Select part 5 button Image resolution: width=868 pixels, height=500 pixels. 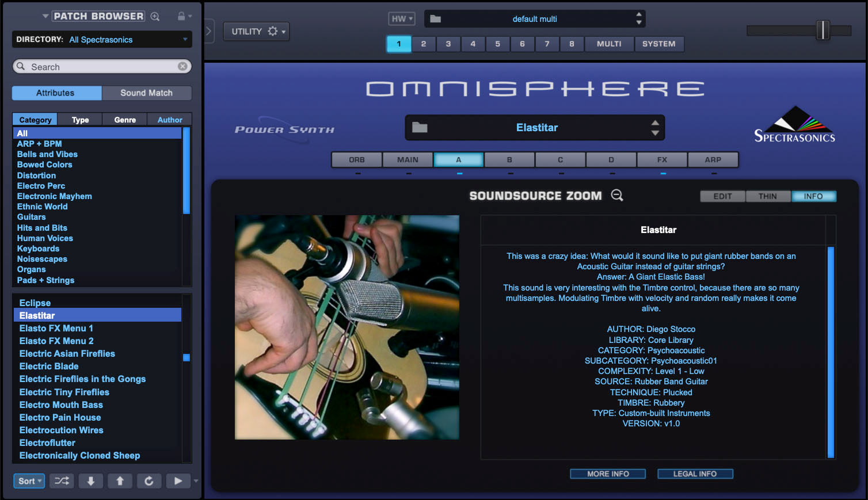pyautogui.click(x=498, y=44)
